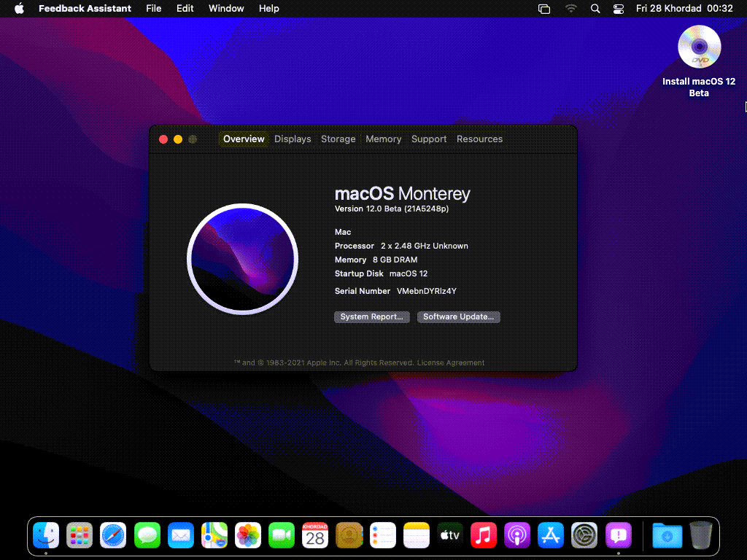Launch the App Store from dock
The height and width of the screenshot is (560, 747).
pos(551,536)
